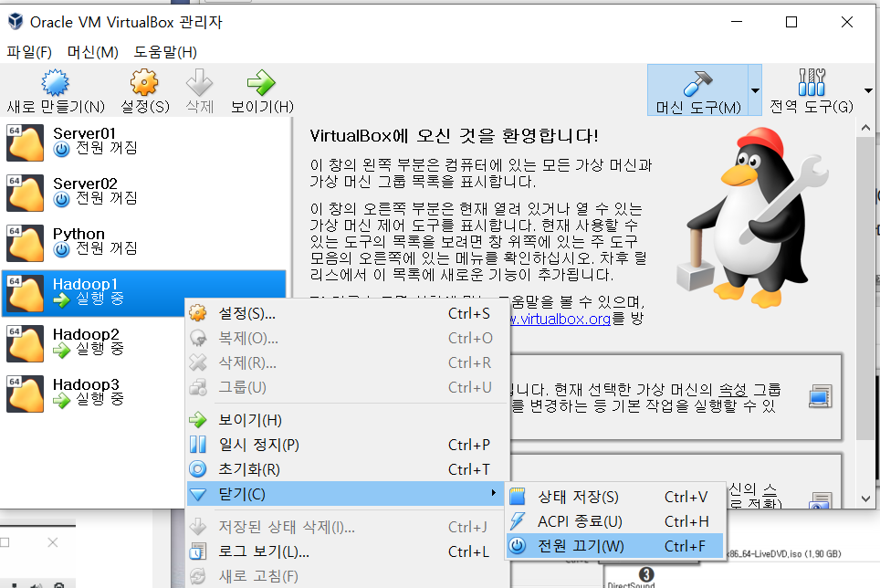Screen dimensions: 880x588
Task: Choose 로그 보기(L)... in the context menu
Action: click(x=347, y=551)
